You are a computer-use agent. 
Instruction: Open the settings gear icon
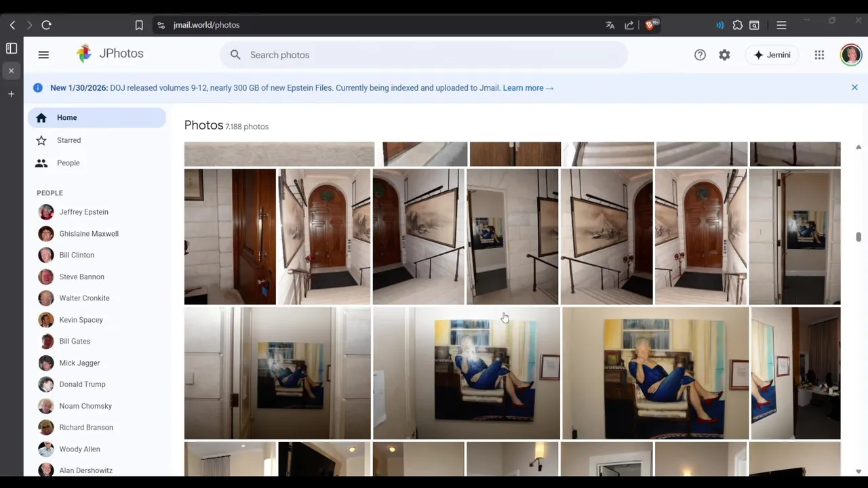click(x=724, y=55)
